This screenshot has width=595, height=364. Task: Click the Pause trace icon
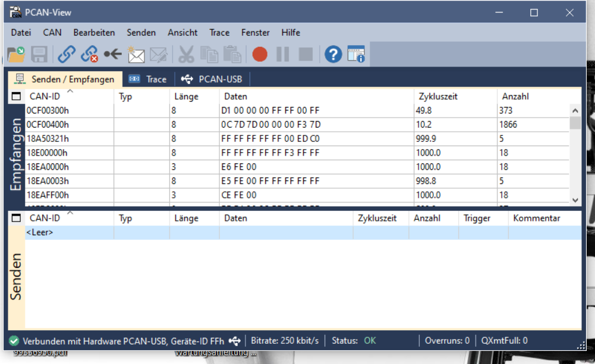click(283, 54)
